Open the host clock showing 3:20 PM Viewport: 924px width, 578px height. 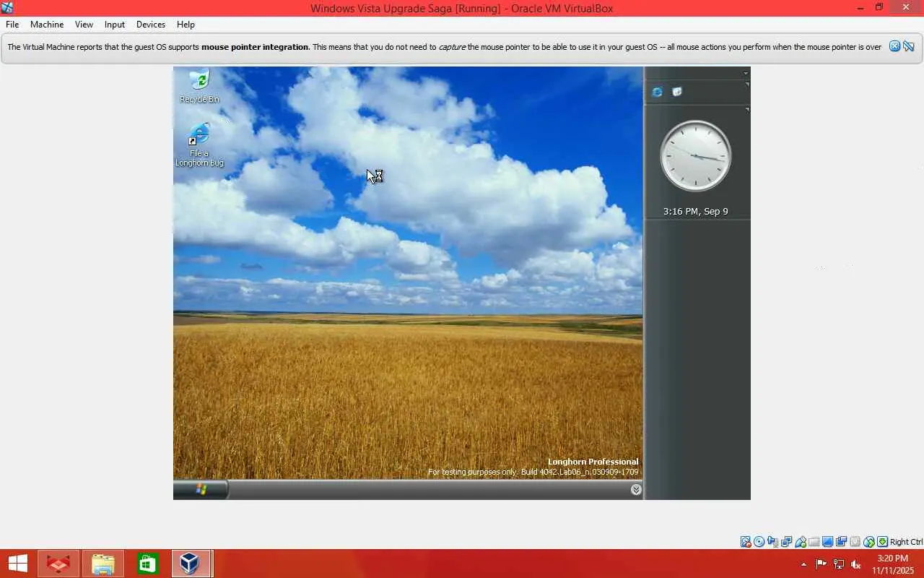[892, 564]
